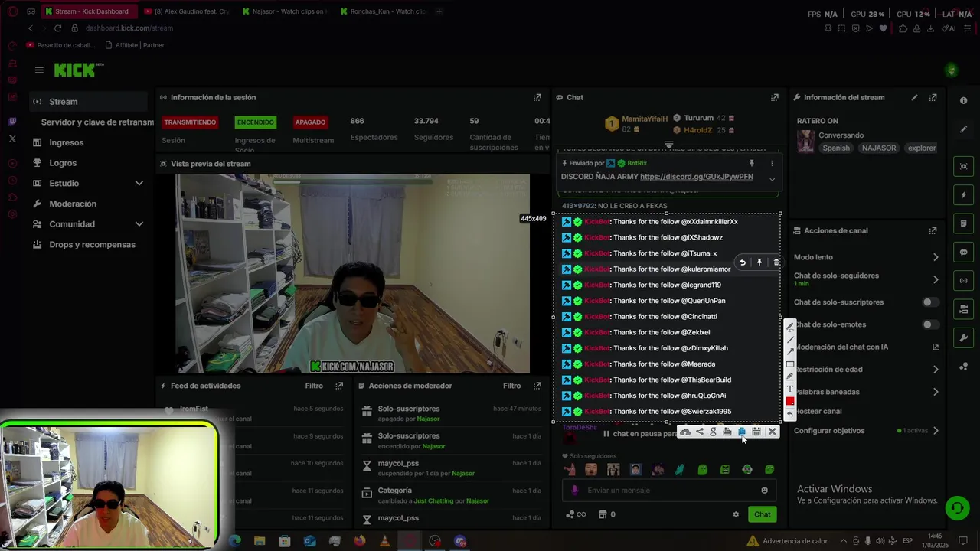
Task: Pop out the Información de la sesión panel
Action: point(537,97)
